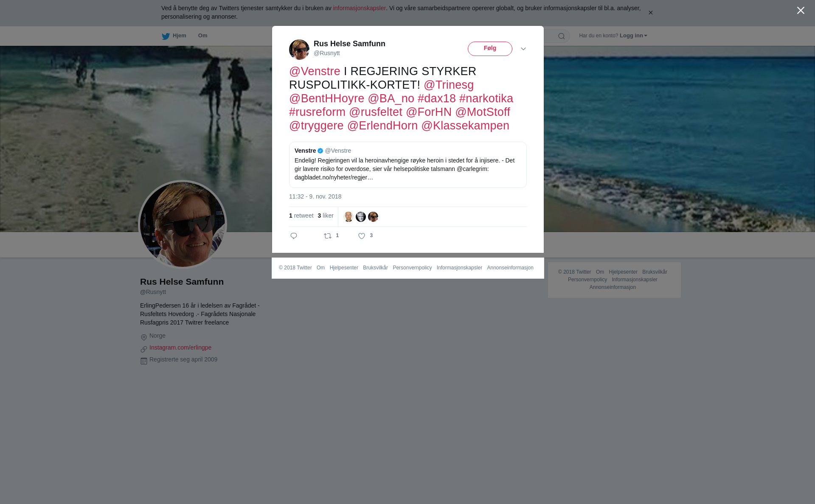Open the quoted Venstre tweet card
The height and width of the screenshot is (504, 815).
coord(408,165)
